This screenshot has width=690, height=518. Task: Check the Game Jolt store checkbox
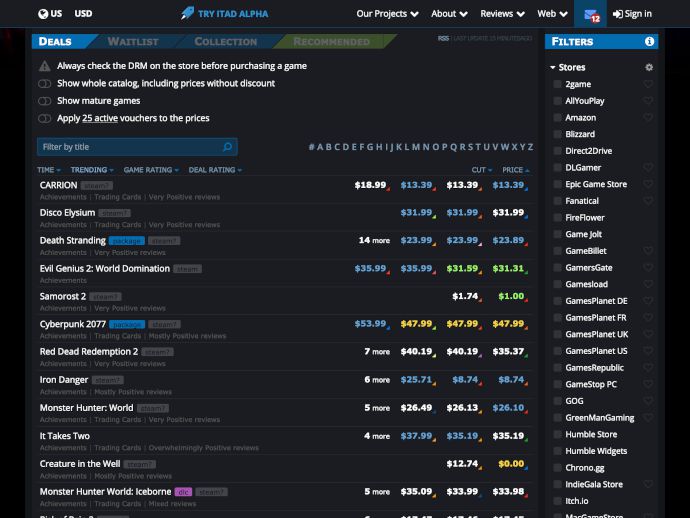click(557, 235)
